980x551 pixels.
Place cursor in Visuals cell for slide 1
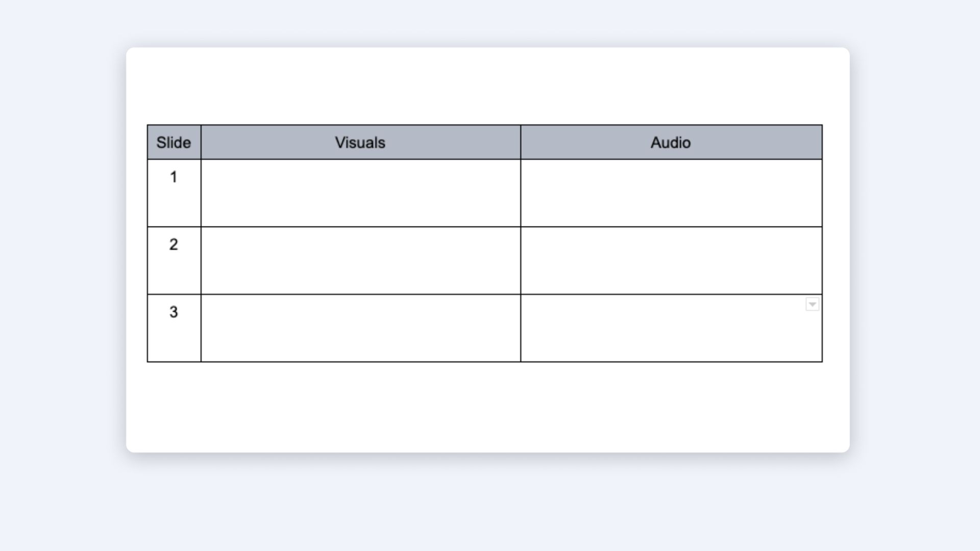pyautogui.click(x=360, y=193)
